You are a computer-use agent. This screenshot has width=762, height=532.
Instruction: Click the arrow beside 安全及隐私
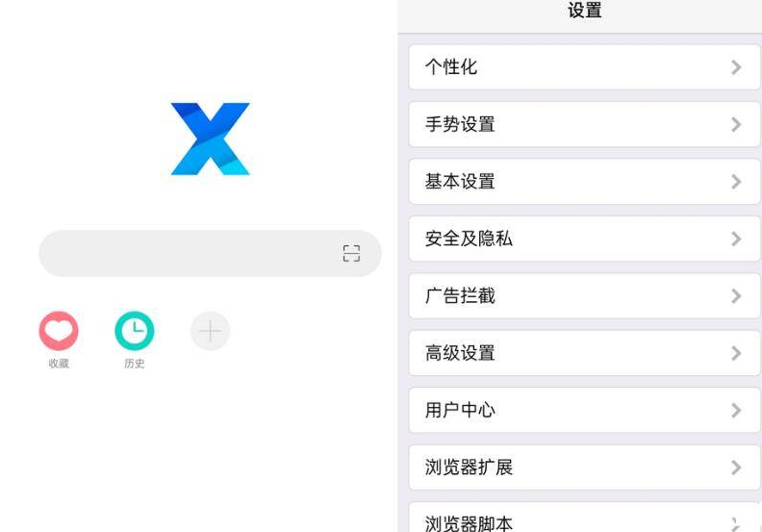click(736, 239)
